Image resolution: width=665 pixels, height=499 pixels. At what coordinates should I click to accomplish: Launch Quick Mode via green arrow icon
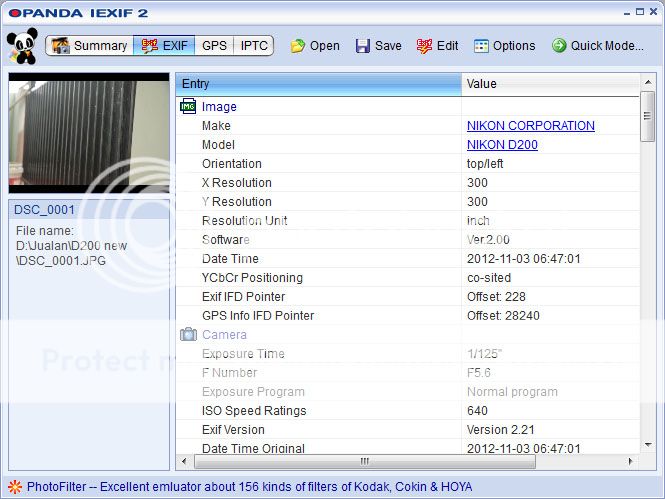pos(559,46)
